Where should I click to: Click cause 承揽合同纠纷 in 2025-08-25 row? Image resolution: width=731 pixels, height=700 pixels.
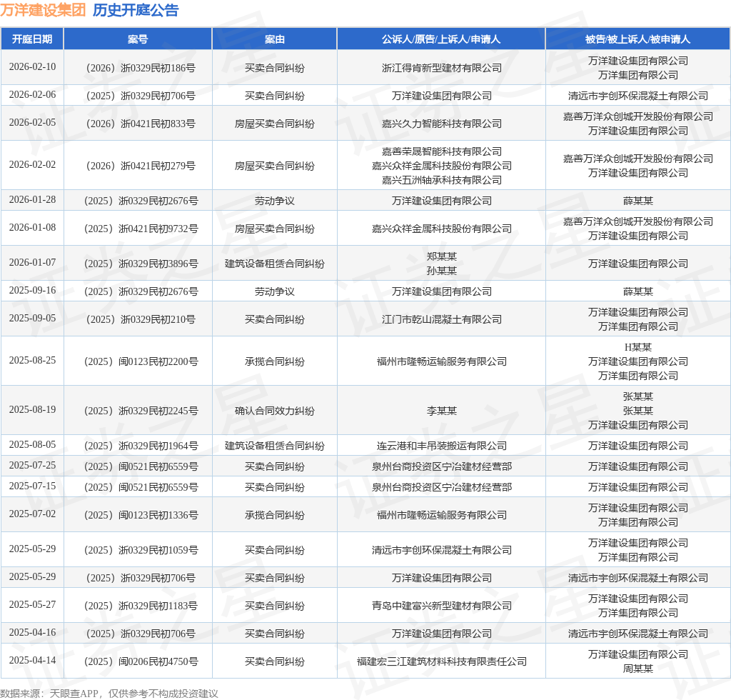click(275, 361)
